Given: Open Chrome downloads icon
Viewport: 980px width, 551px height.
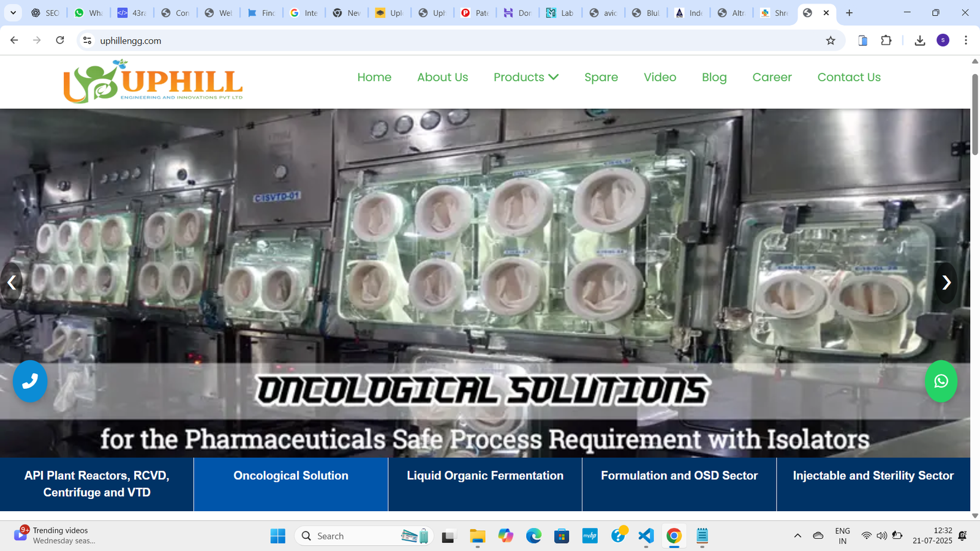Looking at the screenshot, I should [919, 40].
